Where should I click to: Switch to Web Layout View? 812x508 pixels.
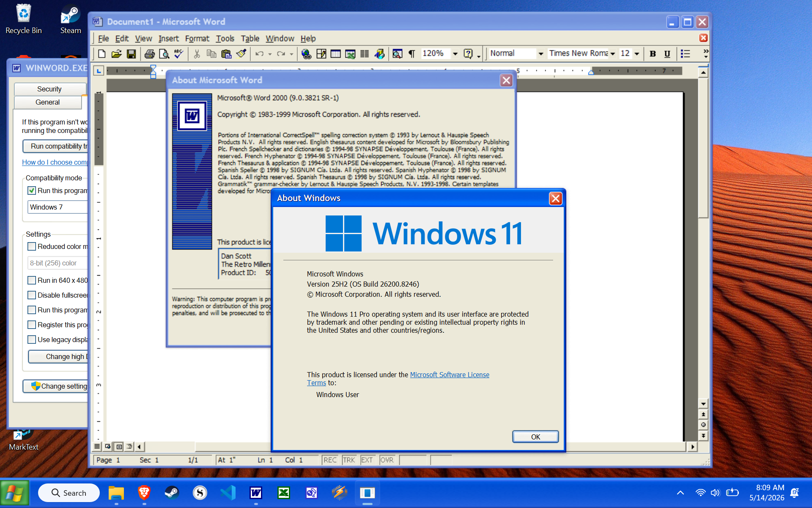pyautogui.click(x=108, y=446)
